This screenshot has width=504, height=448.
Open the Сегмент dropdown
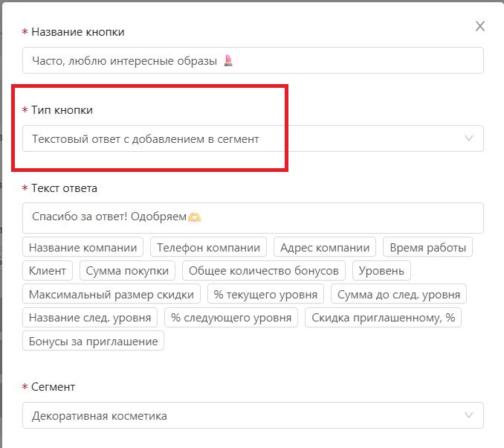coord(253,415)
